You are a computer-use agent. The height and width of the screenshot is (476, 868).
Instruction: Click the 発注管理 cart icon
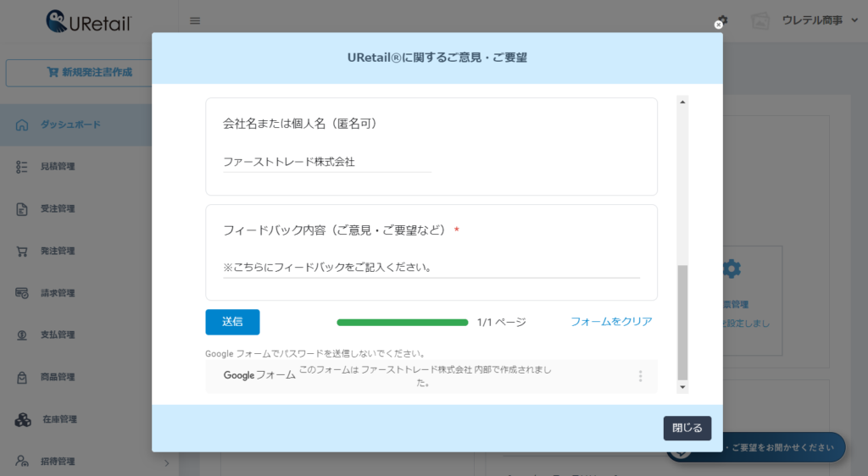[23, 252]
